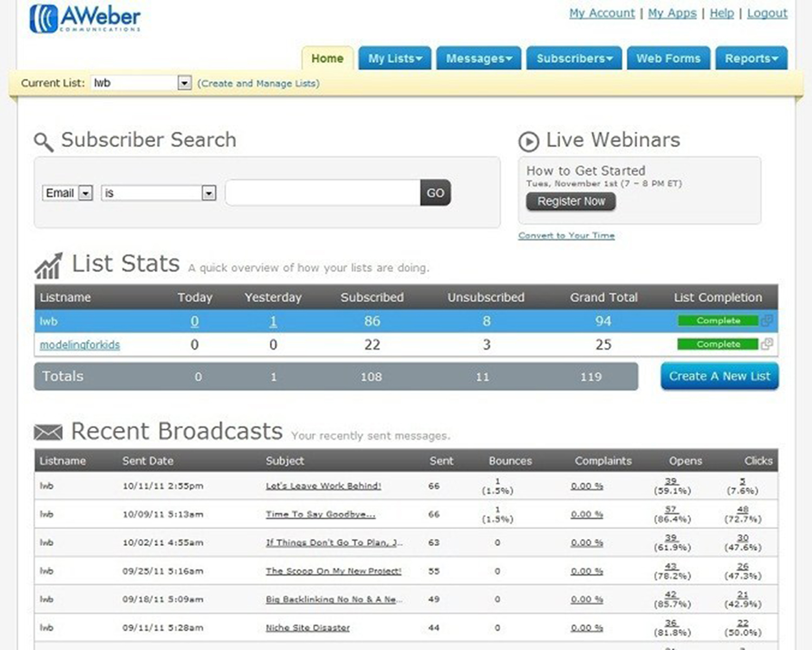Click the List Stats chart icon
The width and height of the screenshot is (812, 650).
49,266
